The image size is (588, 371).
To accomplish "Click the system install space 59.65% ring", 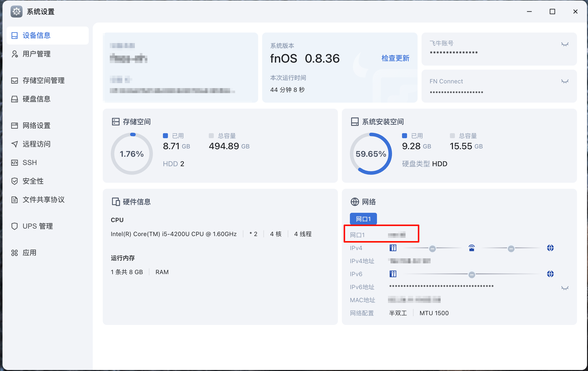I will (371, 154).
